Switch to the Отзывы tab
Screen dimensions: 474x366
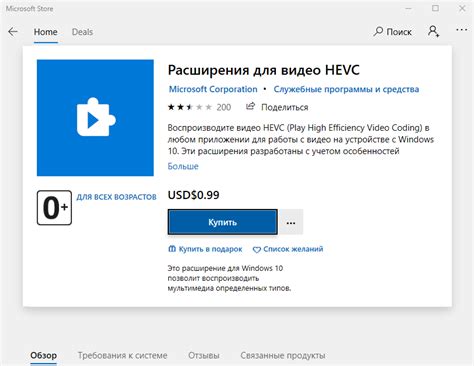coord(204,355)
